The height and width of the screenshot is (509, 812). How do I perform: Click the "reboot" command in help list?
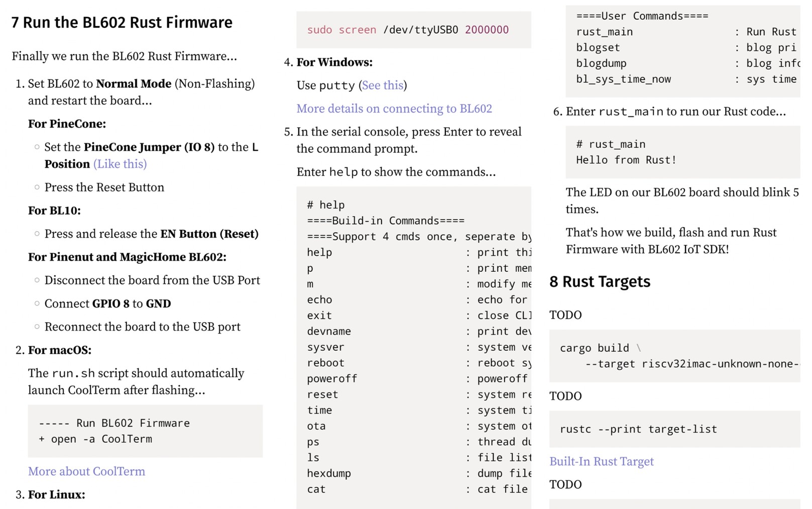click(326, 363)
